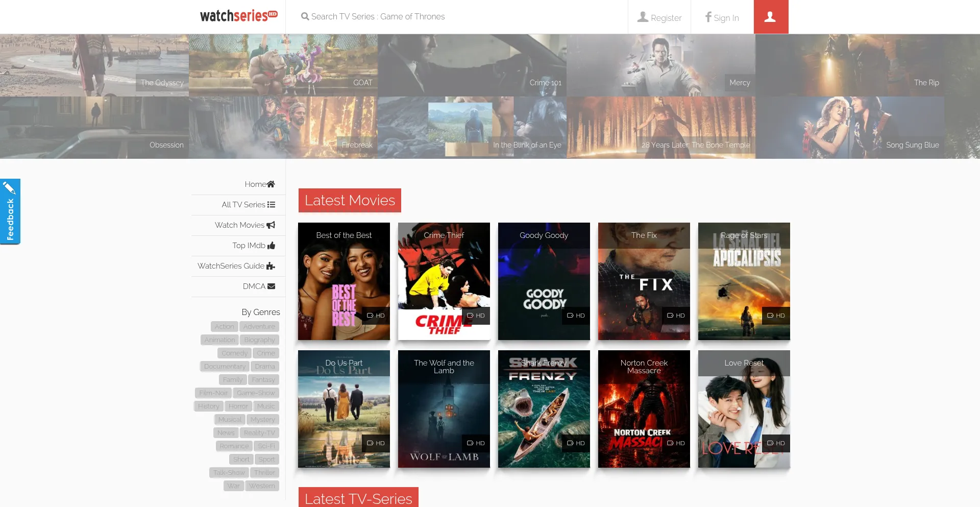Open the DMCA menu item
The width and height of the screenshot is (980, 507).
pos(239,286)
